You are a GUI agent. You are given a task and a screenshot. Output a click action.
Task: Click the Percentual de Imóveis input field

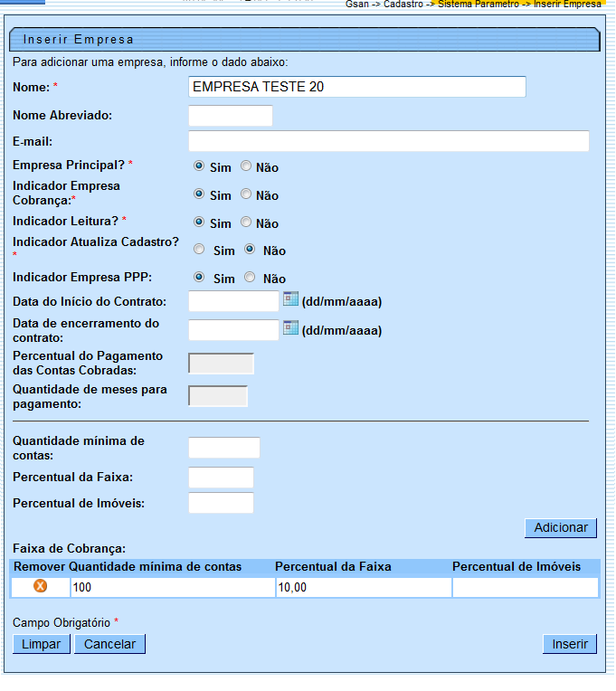(221, 503)
